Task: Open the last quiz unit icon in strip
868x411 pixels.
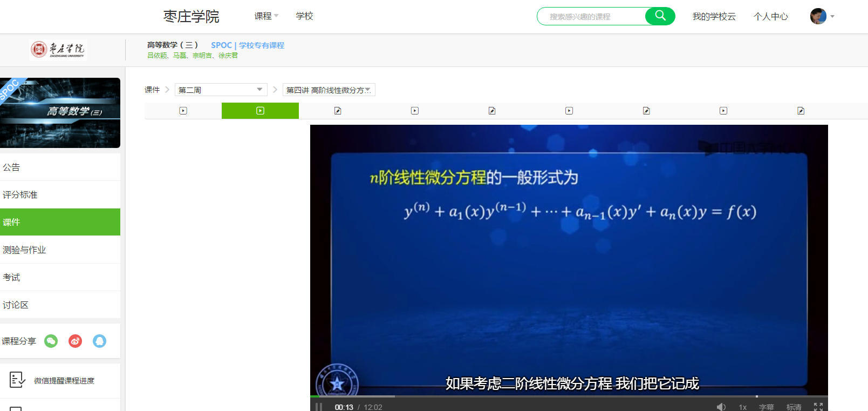Action: (x=801, y=111)
